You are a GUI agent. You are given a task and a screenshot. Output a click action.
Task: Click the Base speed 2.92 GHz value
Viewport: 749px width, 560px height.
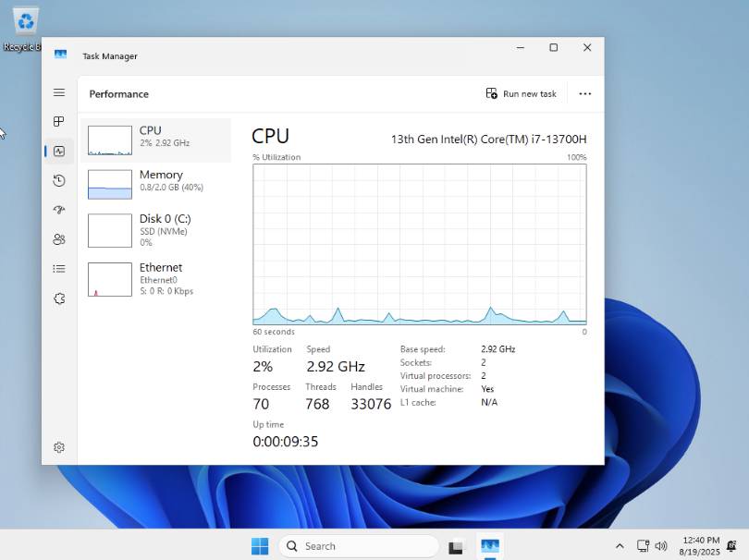[498, 349]
